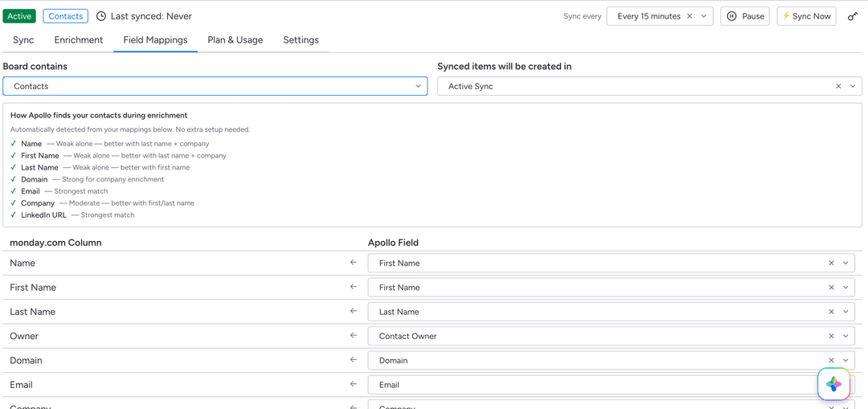Click the Apollo Field header
Image resolution: width=868 pixels, height=409 pixels.
[x=393, y=243]
